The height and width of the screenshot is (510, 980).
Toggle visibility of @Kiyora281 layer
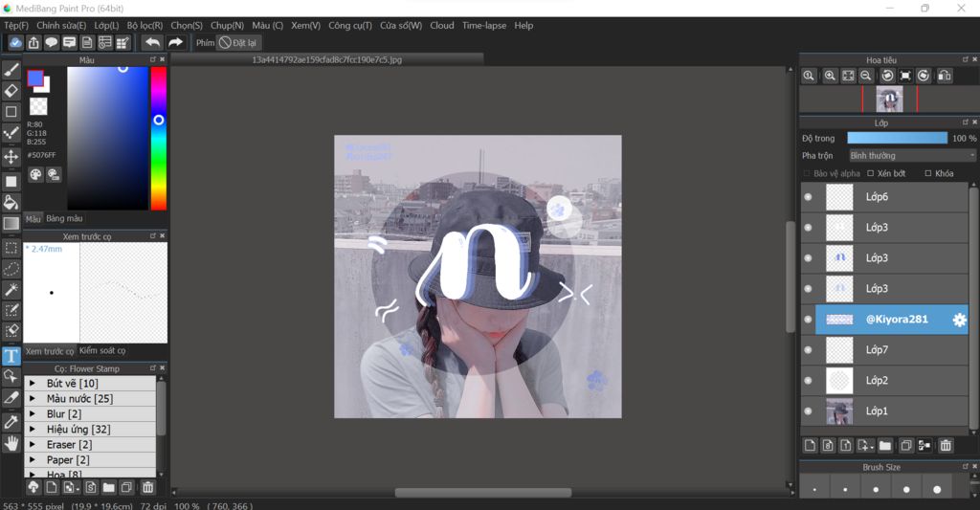click(808, 320)
